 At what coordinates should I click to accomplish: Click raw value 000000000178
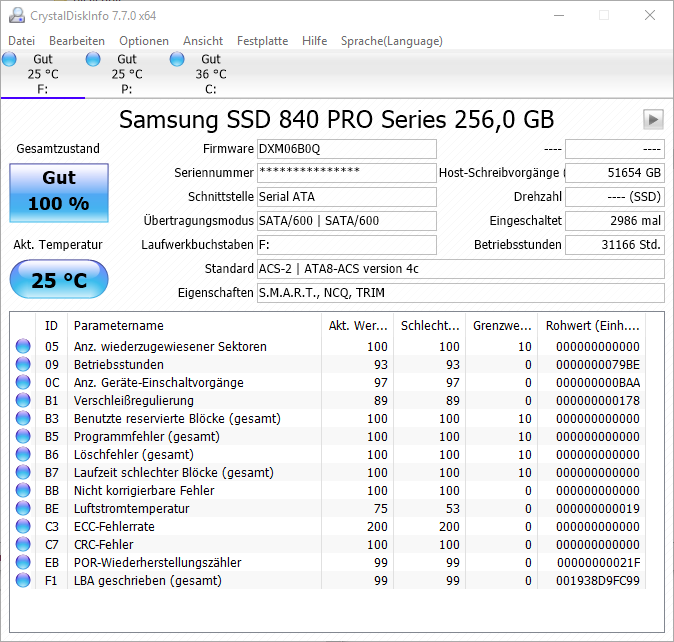coord(598,400)
